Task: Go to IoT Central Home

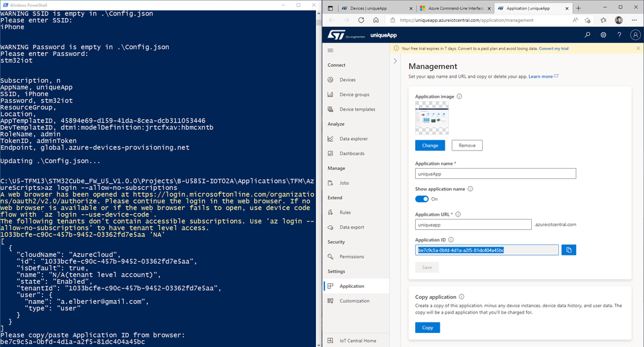Action: tap(357, 341)
